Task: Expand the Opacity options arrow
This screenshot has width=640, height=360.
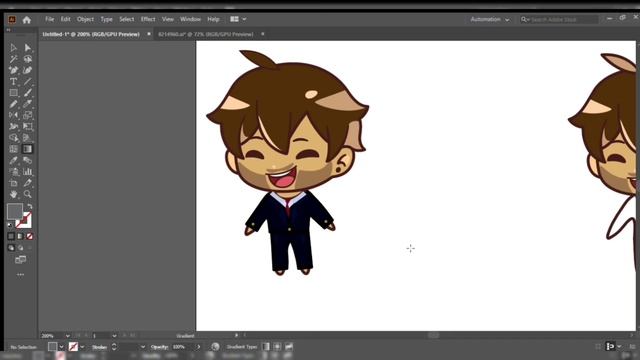Action: coord(199,347)
